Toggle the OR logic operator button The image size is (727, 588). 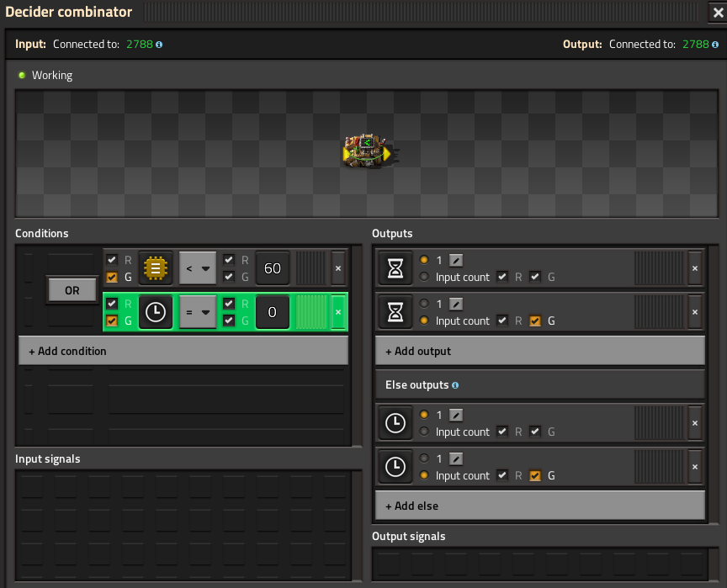pos(72,290)
